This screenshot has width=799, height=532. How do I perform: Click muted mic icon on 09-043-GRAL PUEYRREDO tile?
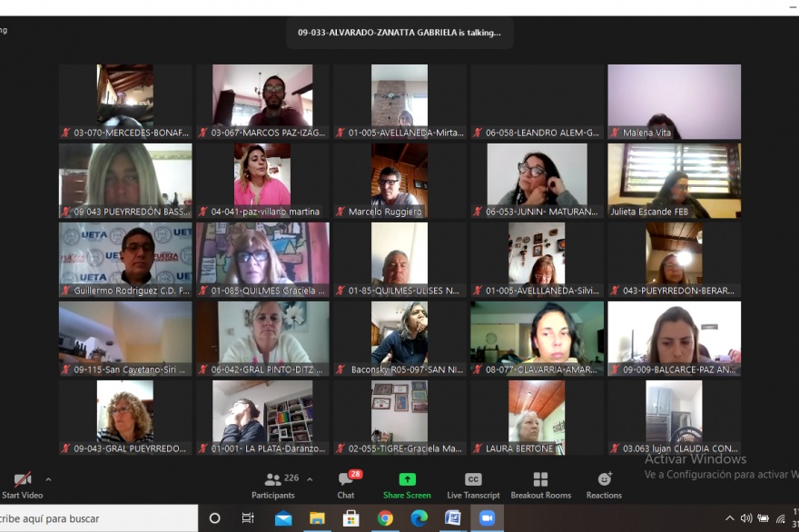click(x=65, y=449)
